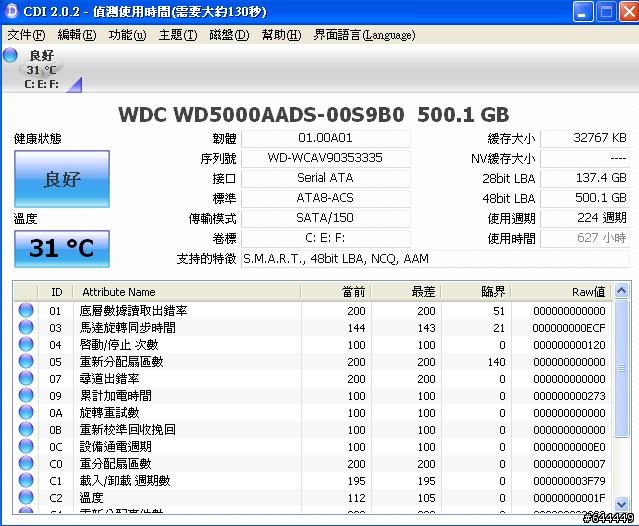Click the attribute list scrollbar thumb
Image resolution: width=639 pixels, height=526 pixels.
(621, 368)
